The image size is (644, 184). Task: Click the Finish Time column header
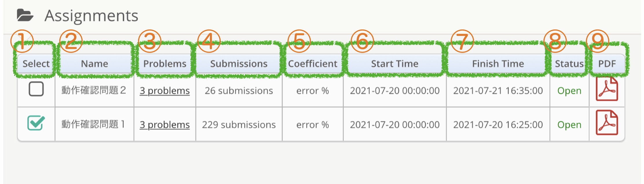[498, 64]
